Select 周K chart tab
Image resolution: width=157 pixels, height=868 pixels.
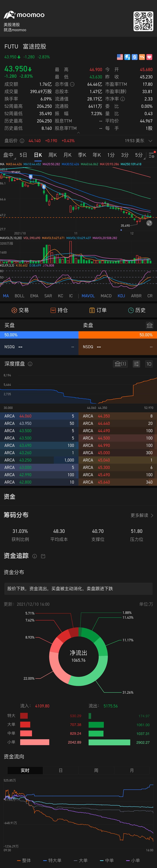click(x=53, y=155)
